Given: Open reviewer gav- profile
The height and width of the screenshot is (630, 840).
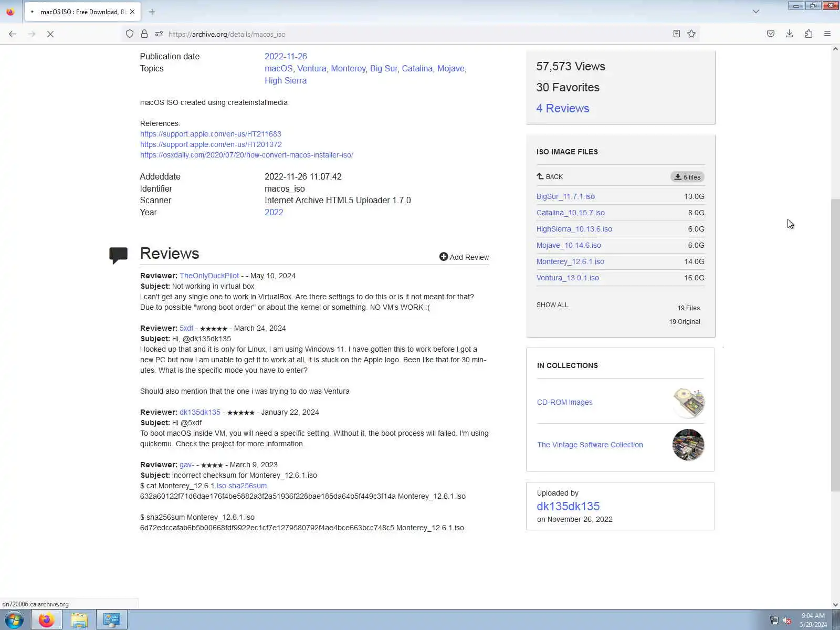Looking at the screenshot, I should (x=187, y=465).
